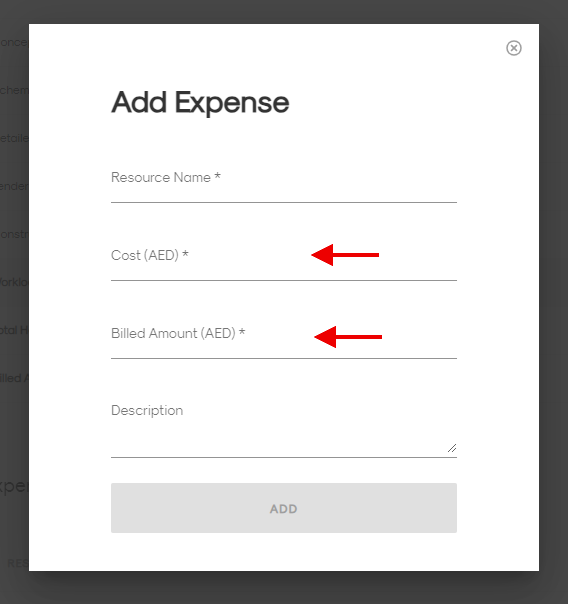568x604 pixels.
Task: Click the partially hidden RES button behind dialog
Action: coord(18,564)
